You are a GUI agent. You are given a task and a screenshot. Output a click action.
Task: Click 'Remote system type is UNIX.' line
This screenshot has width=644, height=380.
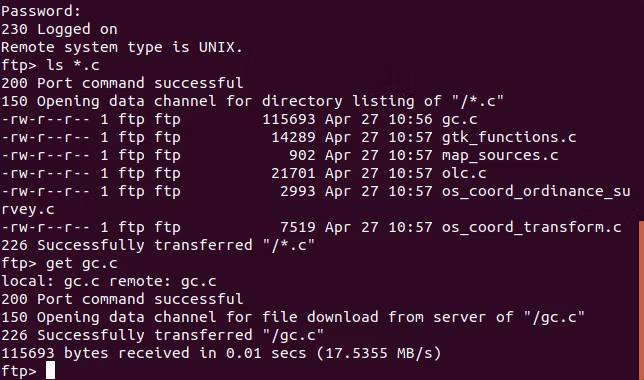[x=122, y=47]
